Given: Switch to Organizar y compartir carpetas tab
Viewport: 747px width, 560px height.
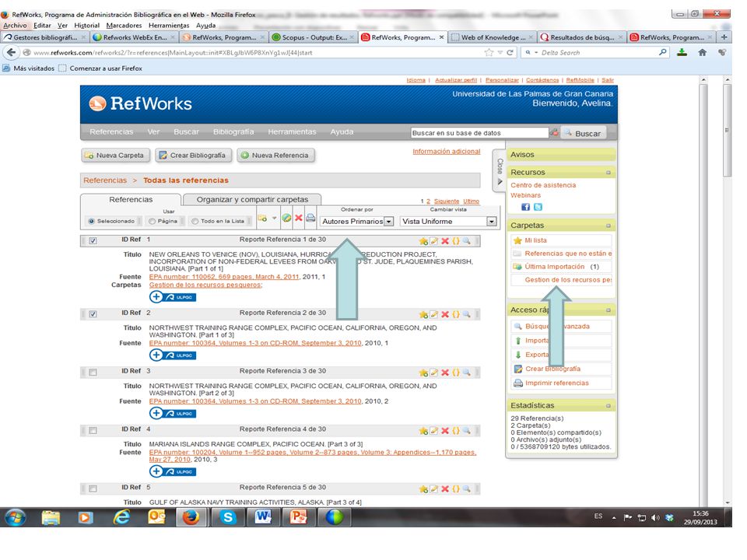Looking at the screenshot, I should point(252,200).
